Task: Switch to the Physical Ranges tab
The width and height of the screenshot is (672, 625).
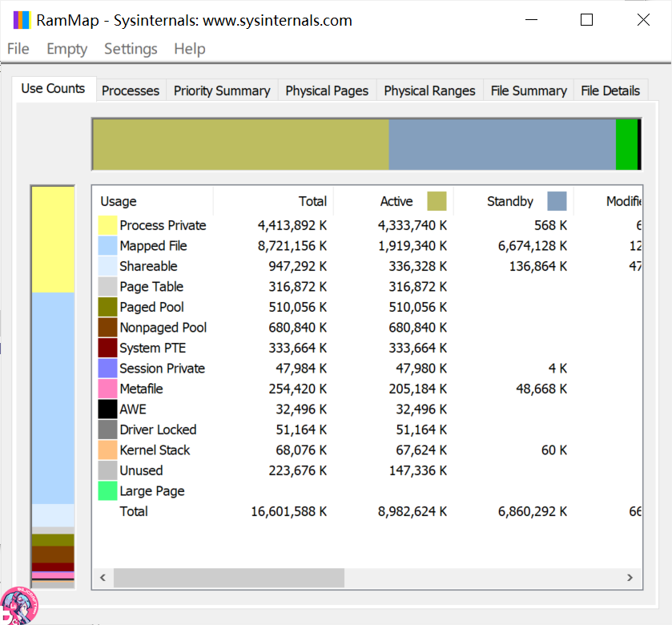Action: pos(429,91)
